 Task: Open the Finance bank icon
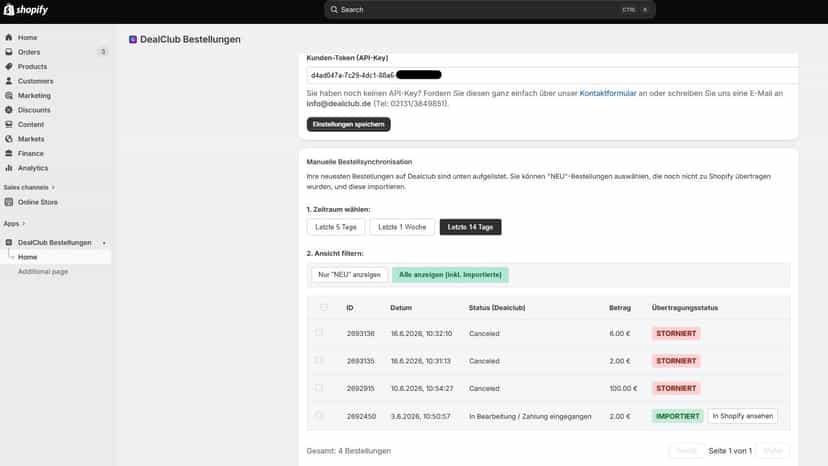pyautogui.click(x=8, y=153)
